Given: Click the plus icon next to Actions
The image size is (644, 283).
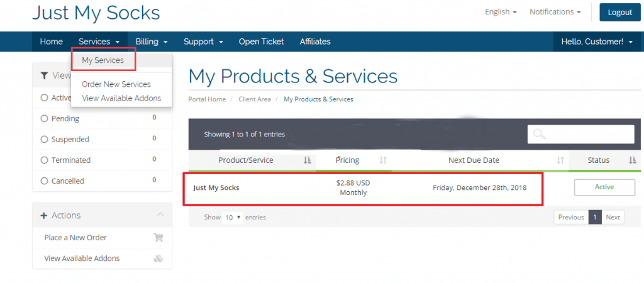Looking at the screenshot, I should 45,216.
